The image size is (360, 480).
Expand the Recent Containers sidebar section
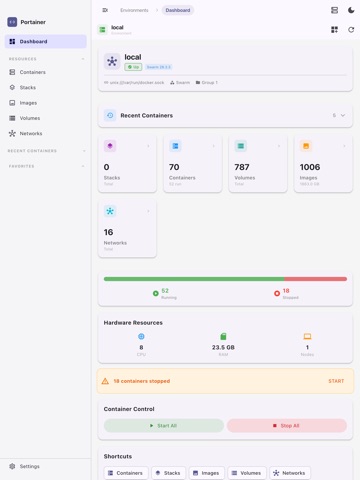(84, 151)
